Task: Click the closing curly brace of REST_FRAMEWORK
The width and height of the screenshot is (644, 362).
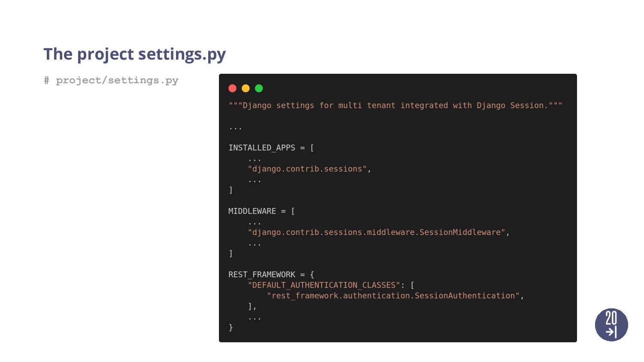Action: tap(231, 327)
